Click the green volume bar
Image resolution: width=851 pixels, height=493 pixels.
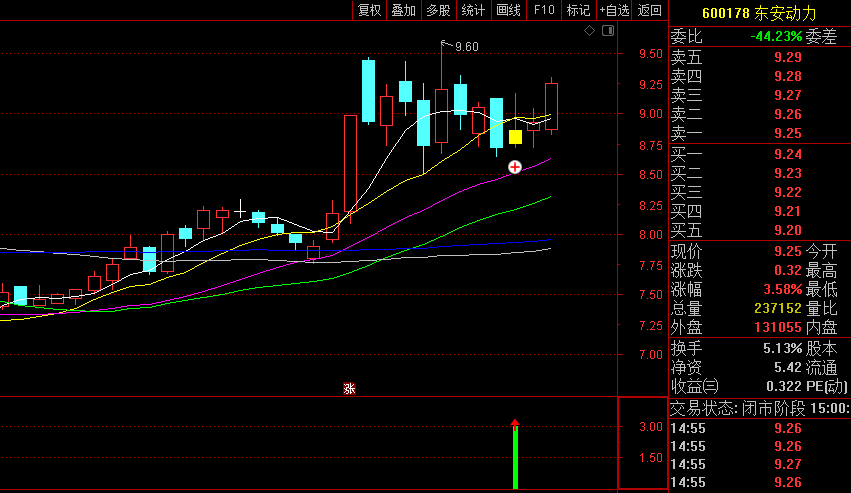click(515, 457)
